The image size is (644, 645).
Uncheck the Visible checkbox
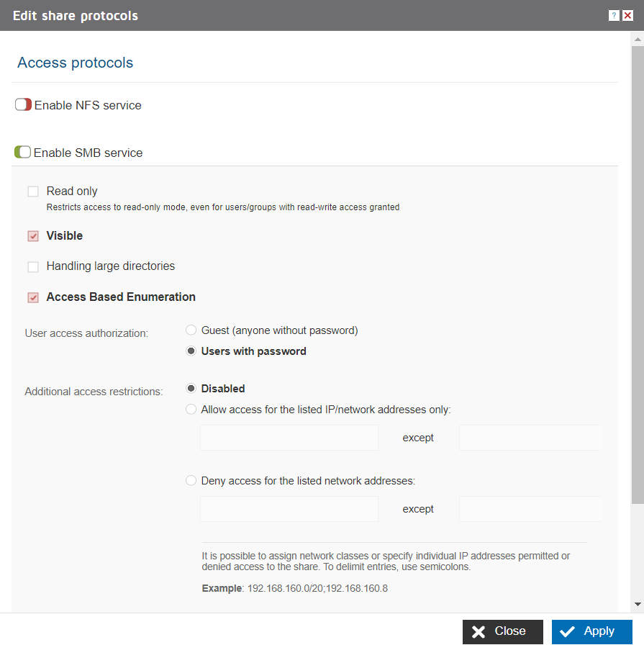[x=33, y=236]
